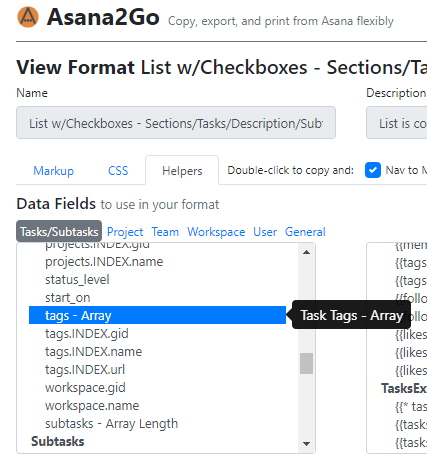Click the Asana2Go orange logo icon
Image resolution: width=427 pixels, height=463 pixels.
pyautogui.click(x=28, y=17)
